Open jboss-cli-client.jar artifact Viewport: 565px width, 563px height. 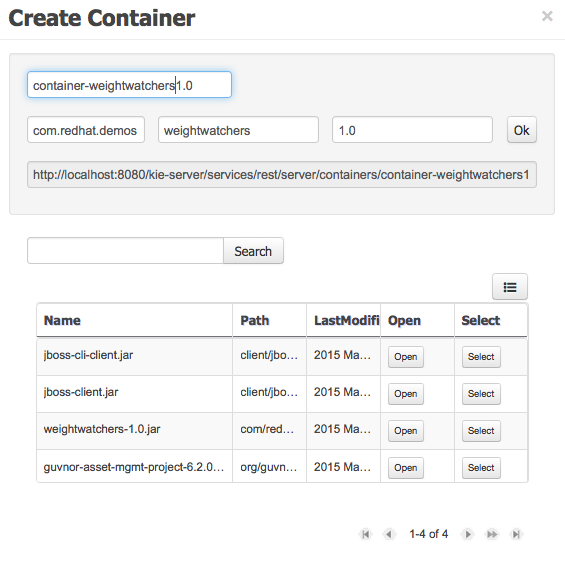tap(406, 357)
